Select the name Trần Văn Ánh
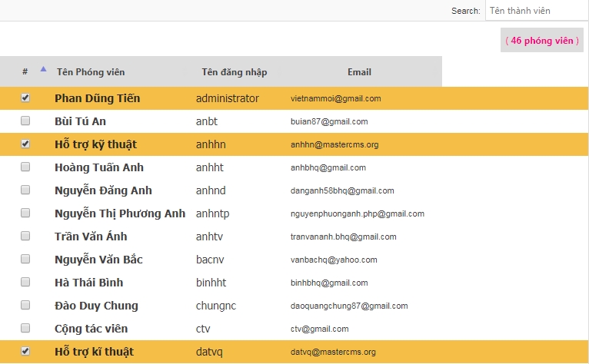Viewport: 589px width, 364px height. pos(91,237)
